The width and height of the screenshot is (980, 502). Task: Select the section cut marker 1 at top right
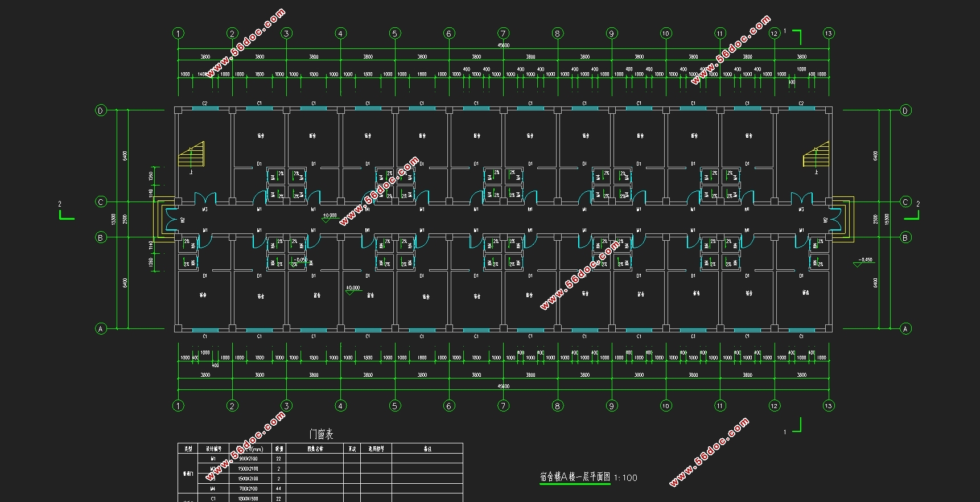(x=794, y=35)
